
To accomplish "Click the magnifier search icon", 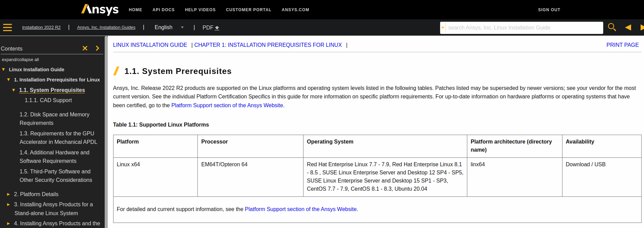I will click(612, 27).
